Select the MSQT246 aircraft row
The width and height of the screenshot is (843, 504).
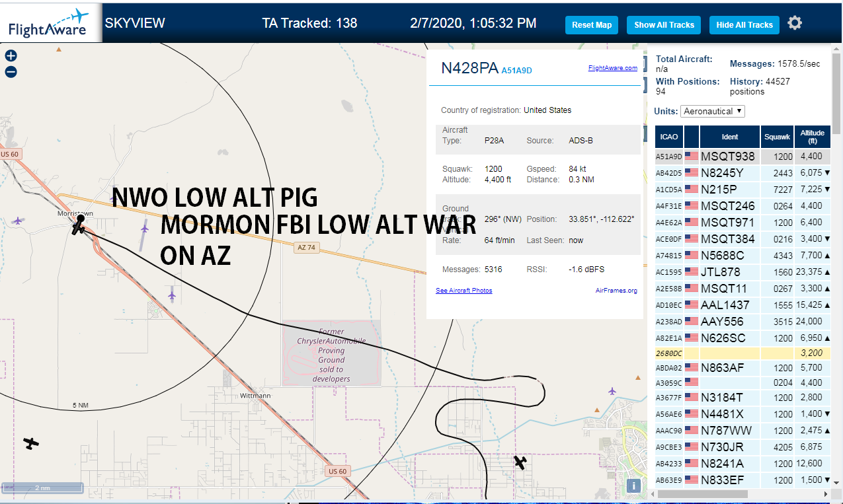(743, 206)
